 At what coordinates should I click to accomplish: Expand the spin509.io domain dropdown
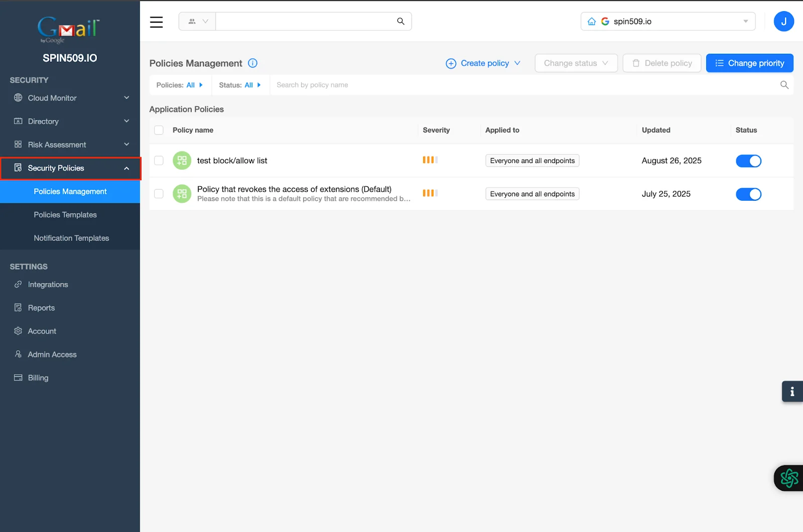[x=745, y=21]
